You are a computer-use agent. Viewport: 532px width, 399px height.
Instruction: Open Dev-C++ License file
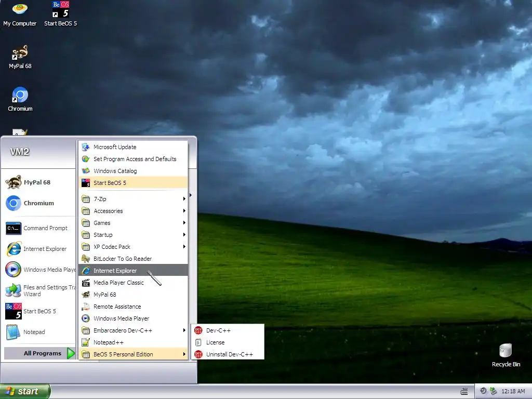228,342
